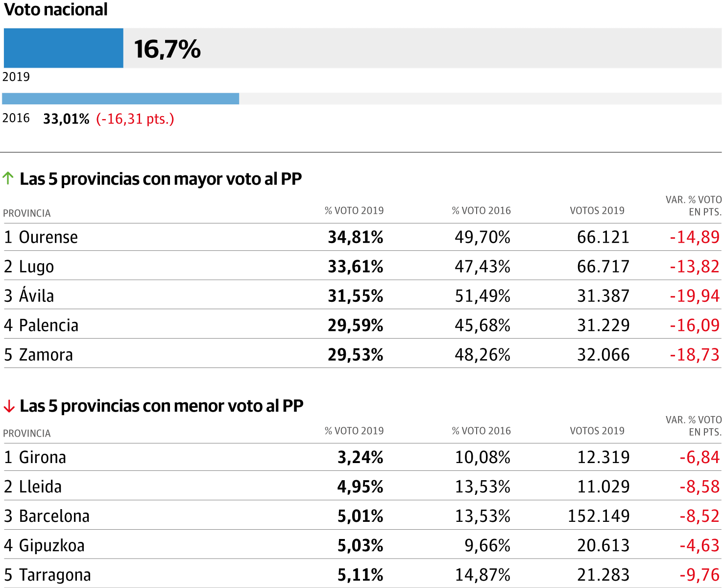This screenshot has width=724, height=588.
Task: Select the Lugo province name
Action: 36,267
